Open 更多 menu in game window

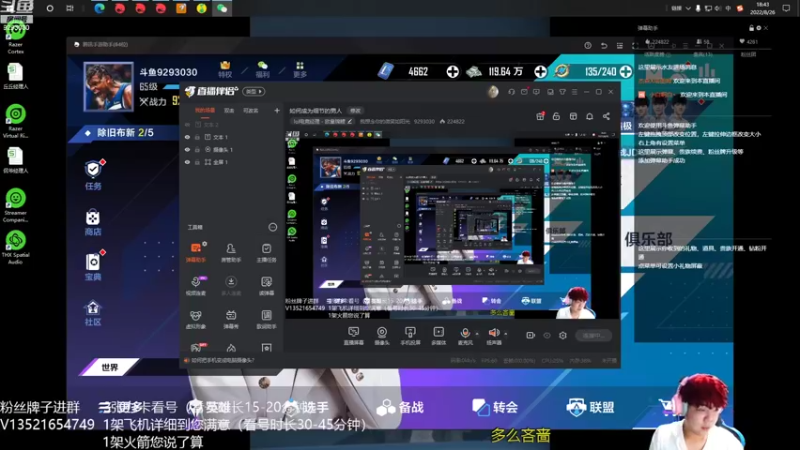coord(300,70)
